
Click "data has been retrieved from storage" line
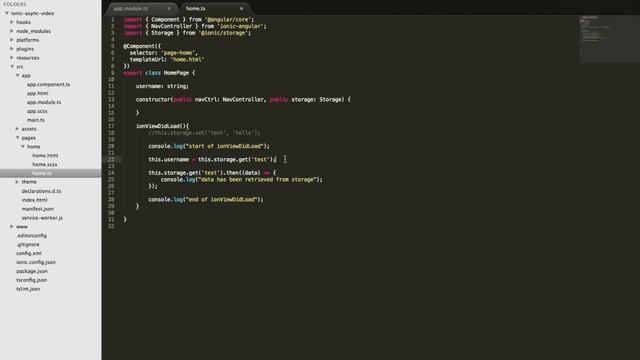pyautogui.click(x=241, y=180)
